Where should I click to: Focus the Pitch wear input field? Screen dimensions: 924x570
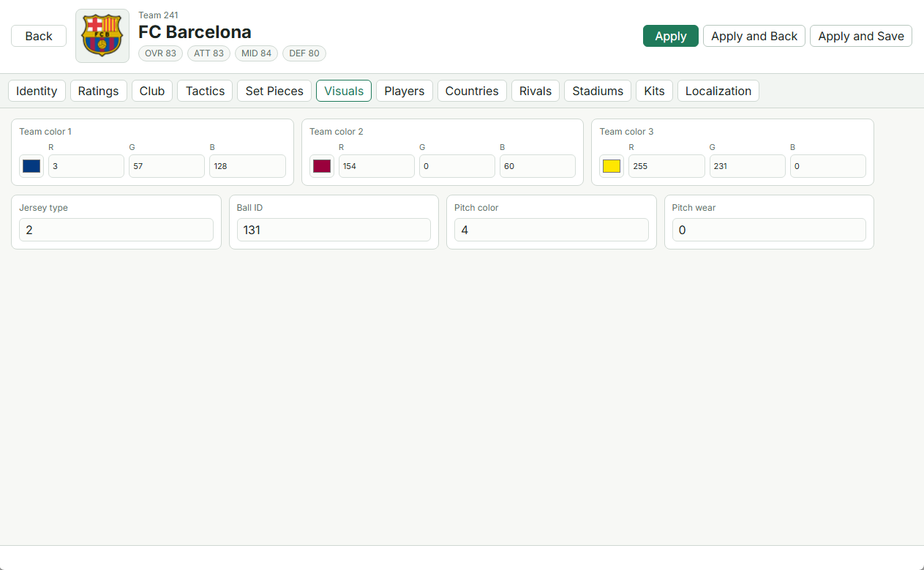tap(769, 230)
